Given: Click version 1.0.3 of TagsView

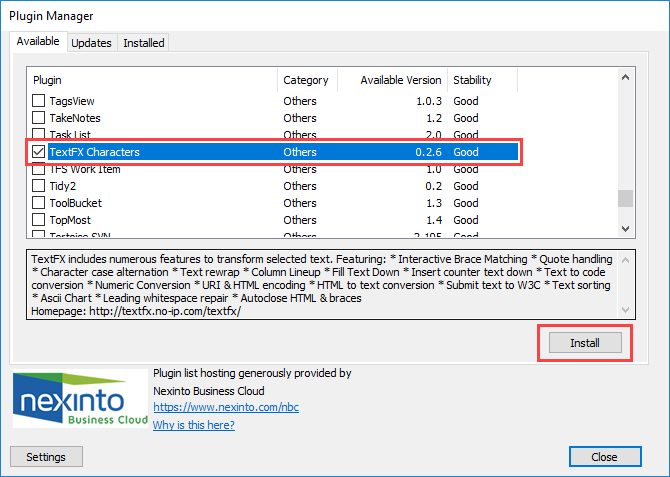Looking at the screenshot, I should 429,101.
